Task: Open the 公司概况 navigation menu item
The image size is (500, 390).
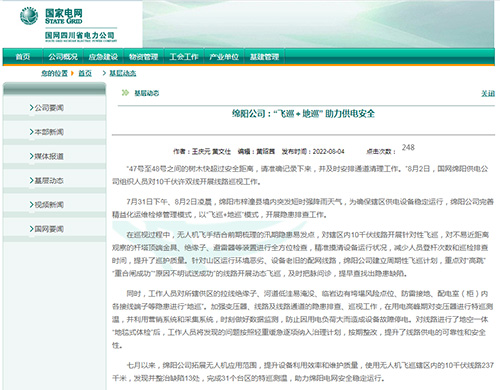Action: 63,57
